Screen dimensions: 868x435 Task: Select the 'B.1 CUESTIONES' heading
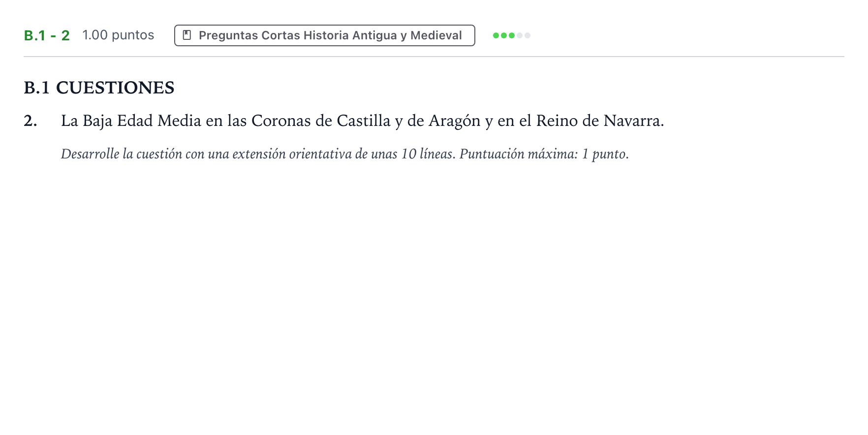coord(99,88)
